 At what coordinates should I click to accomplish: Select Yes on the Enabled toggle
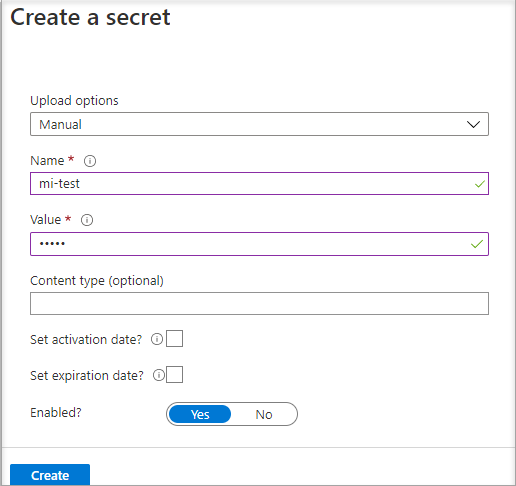tap(200, 414)
